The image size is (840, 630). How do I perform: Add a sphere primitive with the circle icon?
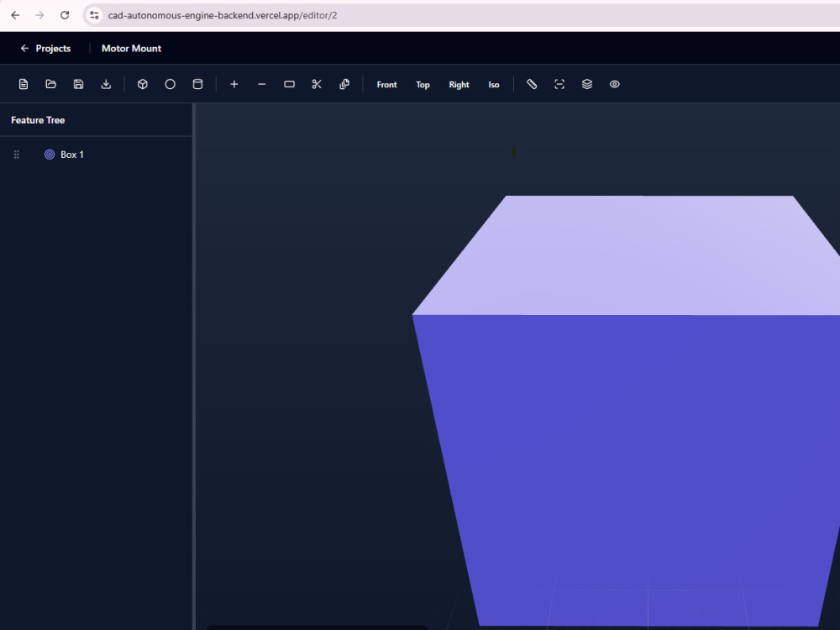point(170,84)
